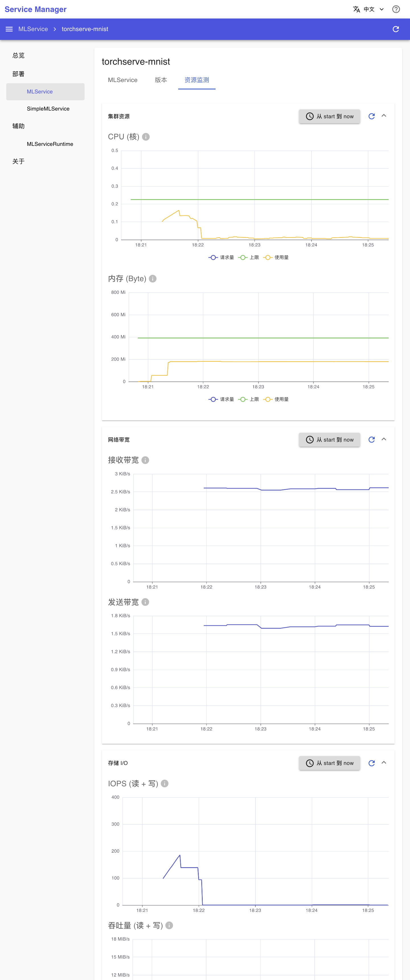Toggle 上限 series in CPU legend
This screenshot has width=410, height=980.
248,258
